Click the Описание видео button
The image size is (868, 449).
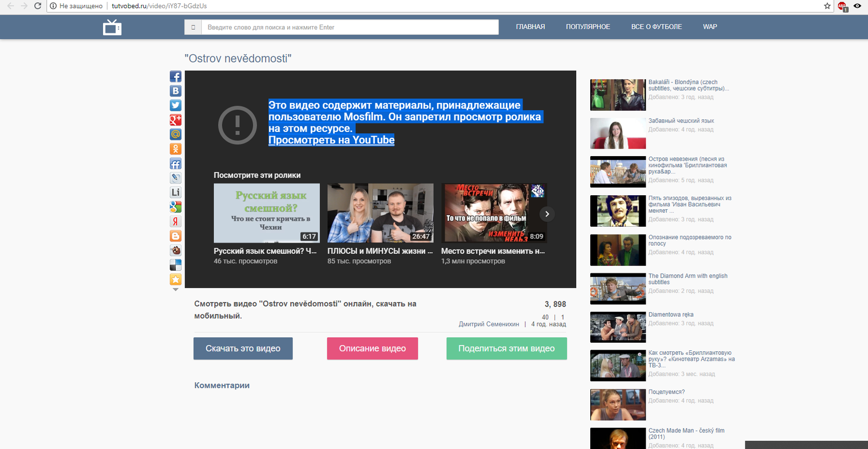click(x=372, y=349)
